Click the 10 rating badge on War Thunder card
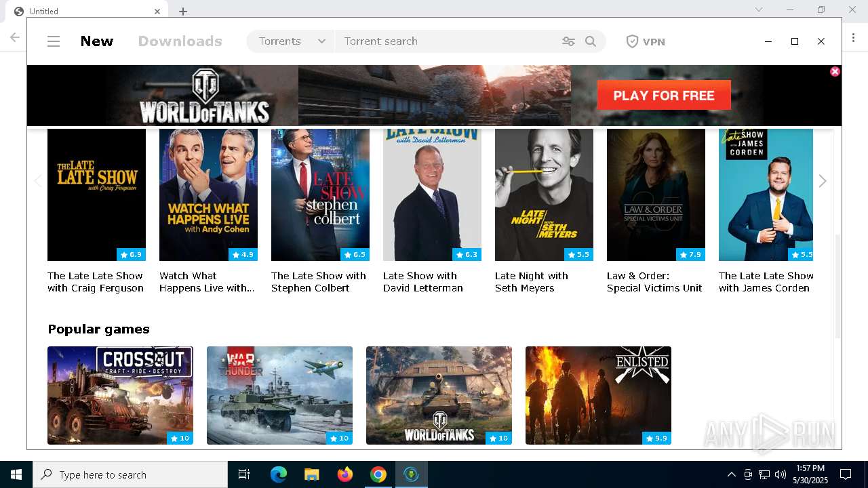Screen dimensions: 868x488 tap(339, 439)
